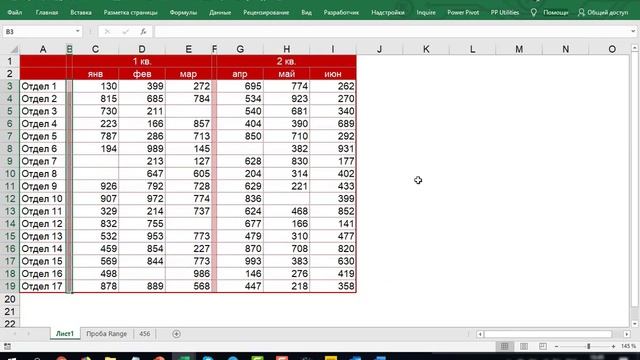Select the Отдел 17 cell
This screenshot has width=640, height=360.
coord(43,286)
